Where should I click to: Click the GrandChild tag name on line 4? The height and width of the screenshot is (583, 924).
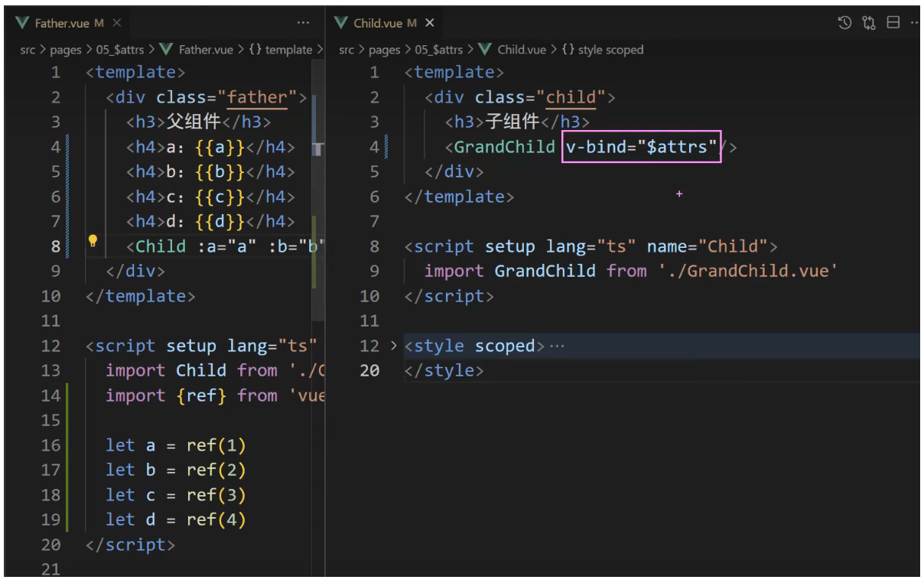[x=504, y=147]
